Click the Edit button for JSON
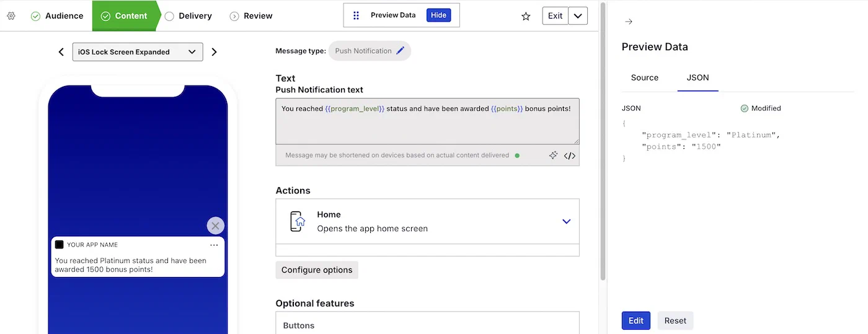This screenshot has height=334, width=868. pyautogui.click(x=635, y=320)
